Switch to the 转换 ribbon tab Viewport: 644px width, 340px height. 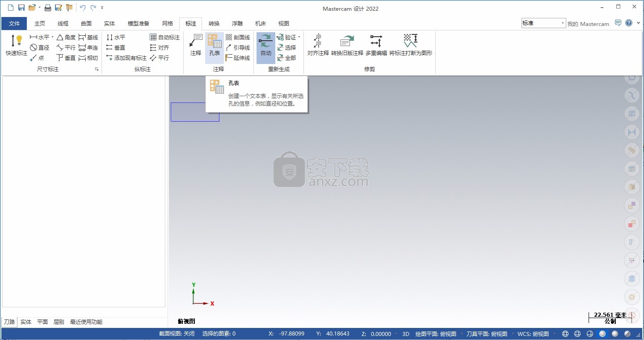[x=214, y=23]
